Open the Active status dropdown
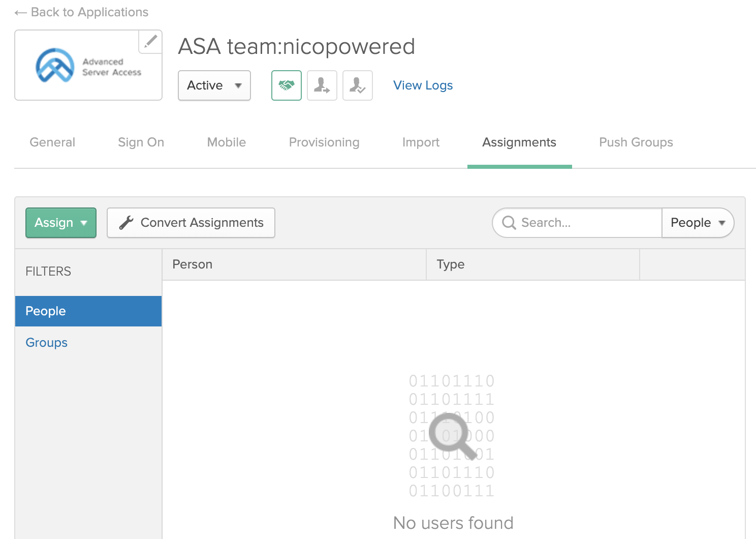 [x=214, y=85]
